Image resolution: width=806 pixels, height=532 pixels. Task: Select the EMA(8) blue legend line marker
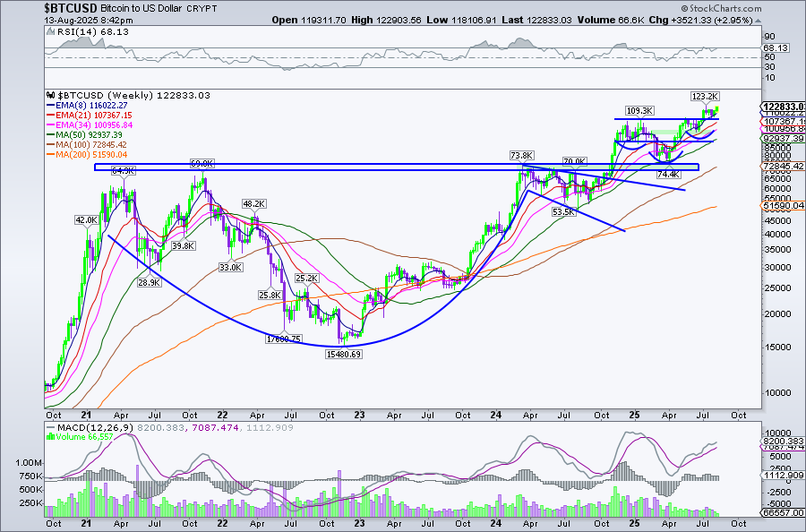(x=50, y=106)
